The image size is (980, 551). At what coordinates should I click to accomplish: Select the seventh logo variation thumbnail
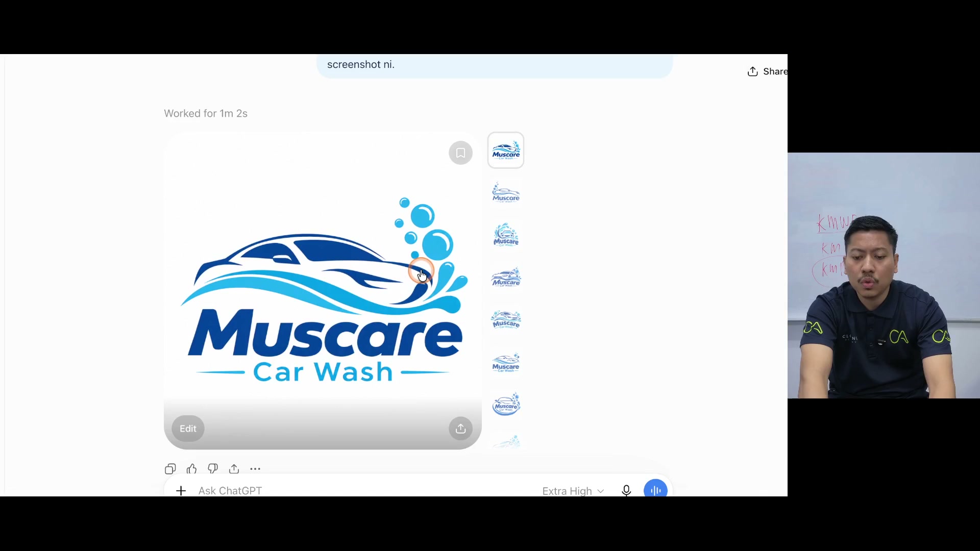[x=506, y=405]
